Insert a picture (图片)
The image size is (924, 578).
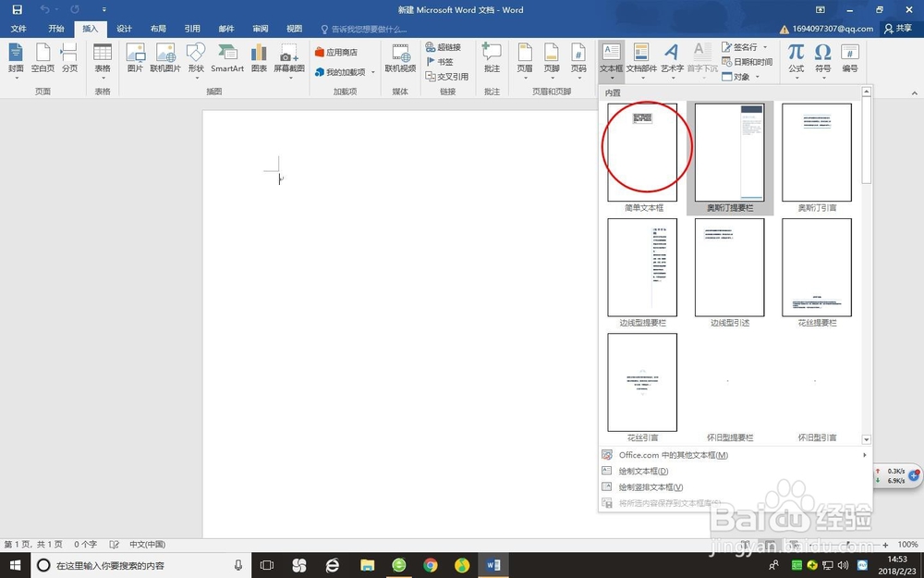[x=136, y=59]
